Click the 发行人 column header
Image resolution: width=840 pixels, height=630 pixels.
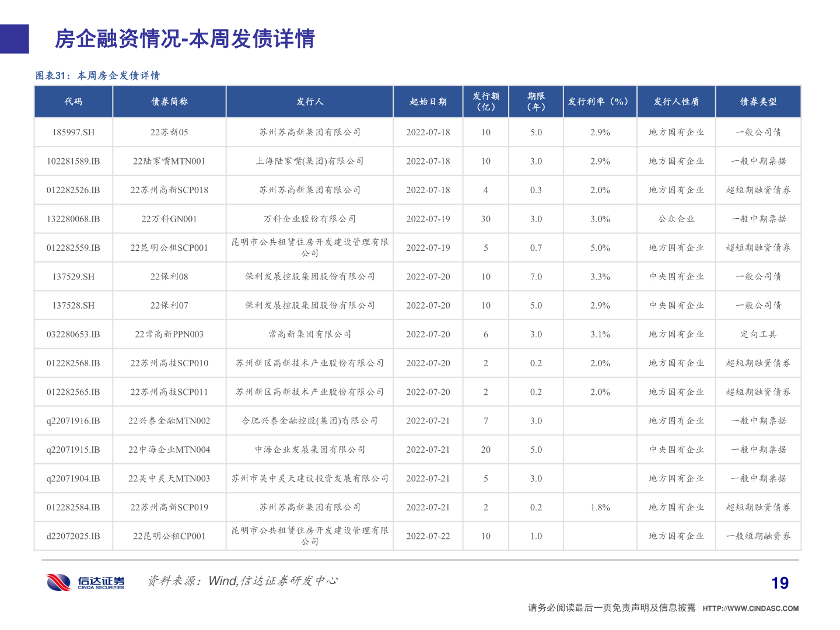point(309,101)
